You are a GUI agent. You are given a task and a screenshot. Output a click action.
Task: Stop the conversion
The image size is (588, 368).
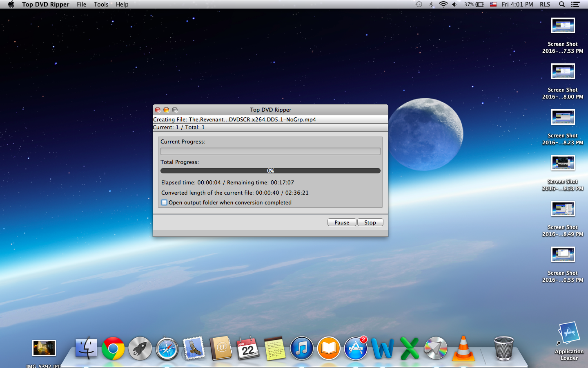[x=370, y=222]
